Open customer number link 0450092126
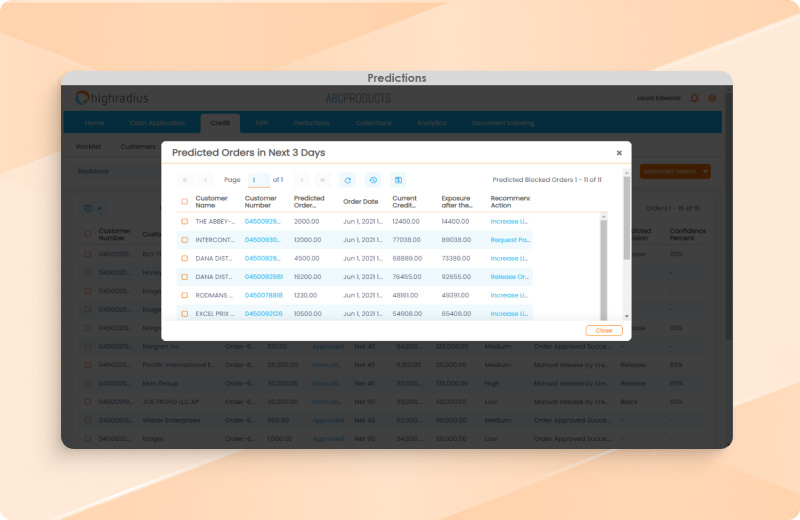The height and width of the screenshot is (520, 800). [x=264, y=313]
